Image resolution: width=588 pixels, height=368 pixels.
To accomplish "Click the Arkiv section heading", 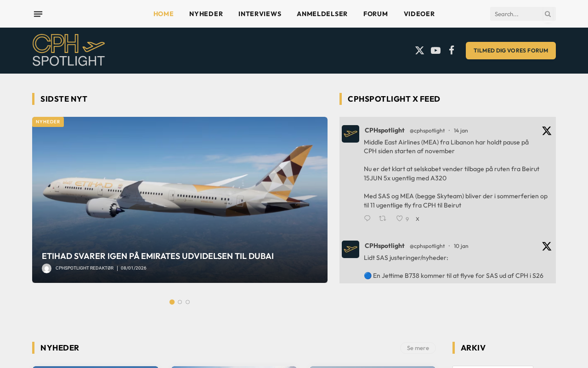I will [x=473, y=348].
